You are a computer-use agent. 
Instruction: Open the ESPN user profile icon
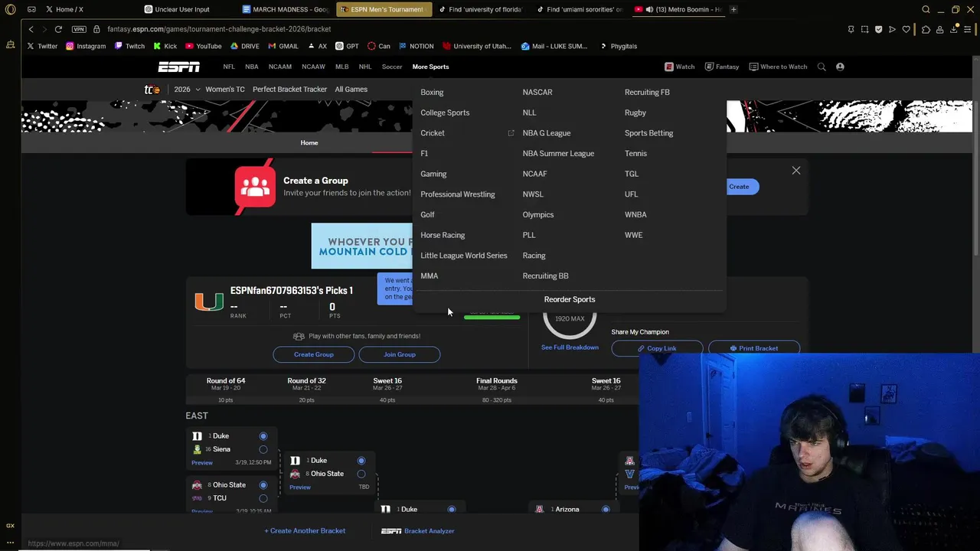click(x=840, y=67)
